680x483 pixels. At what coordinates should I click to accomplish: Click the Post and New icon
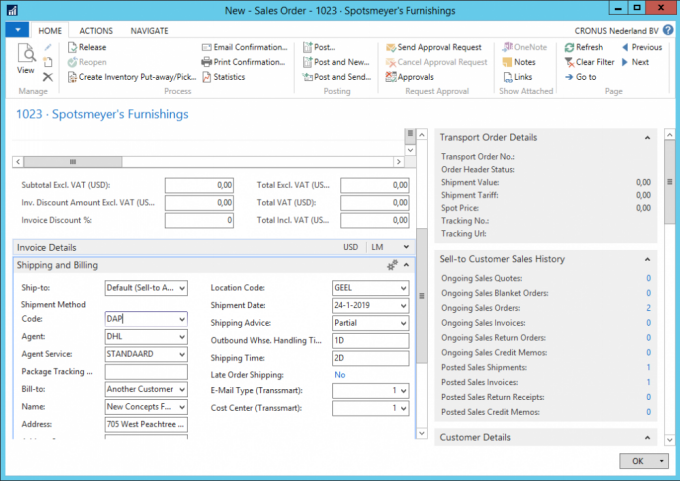(x=307, y=62)
